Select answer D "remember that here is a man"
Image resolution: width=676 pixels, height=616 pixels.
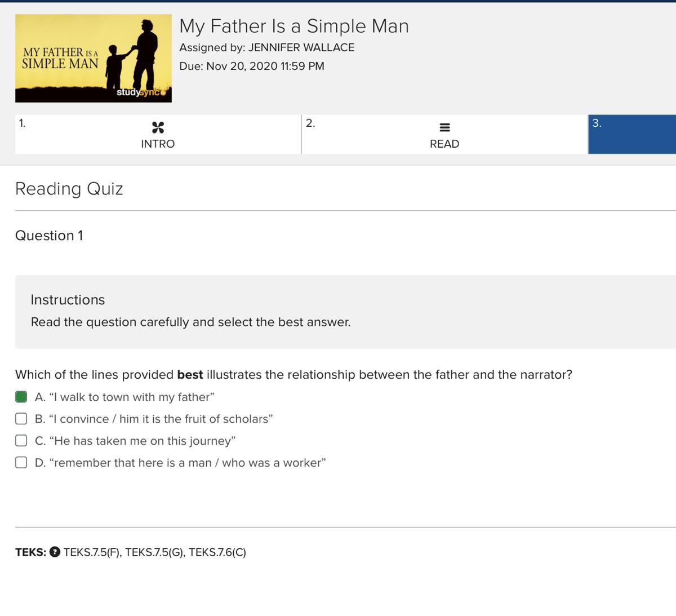click(x=21, y=463)
